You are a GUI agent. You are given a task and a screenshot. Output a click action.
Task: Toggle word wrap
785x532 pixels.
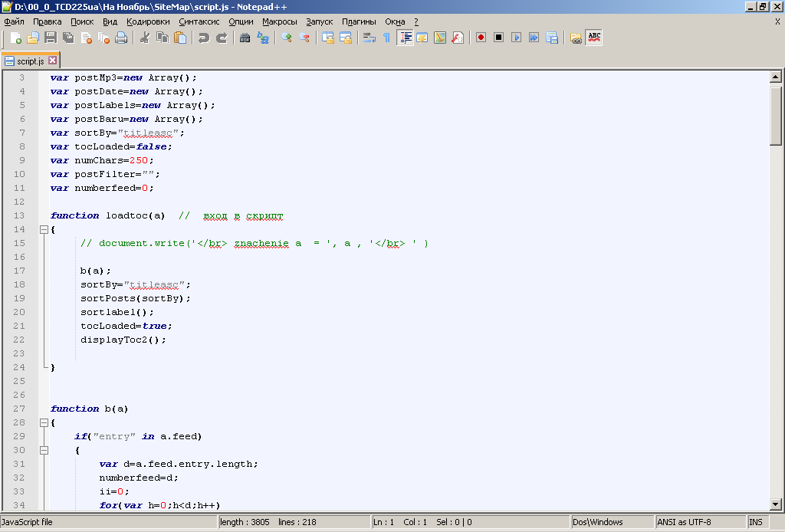pyautogui.click(x=370, y=38)
